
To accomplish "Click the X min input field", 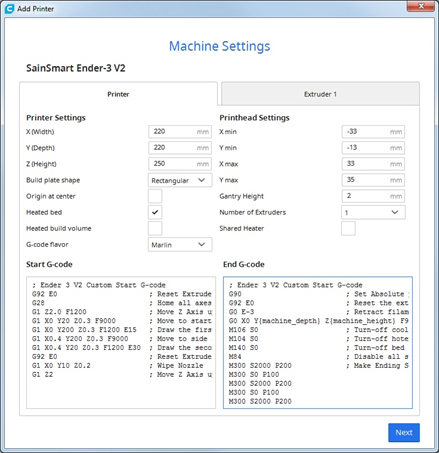I will [373, 132].
